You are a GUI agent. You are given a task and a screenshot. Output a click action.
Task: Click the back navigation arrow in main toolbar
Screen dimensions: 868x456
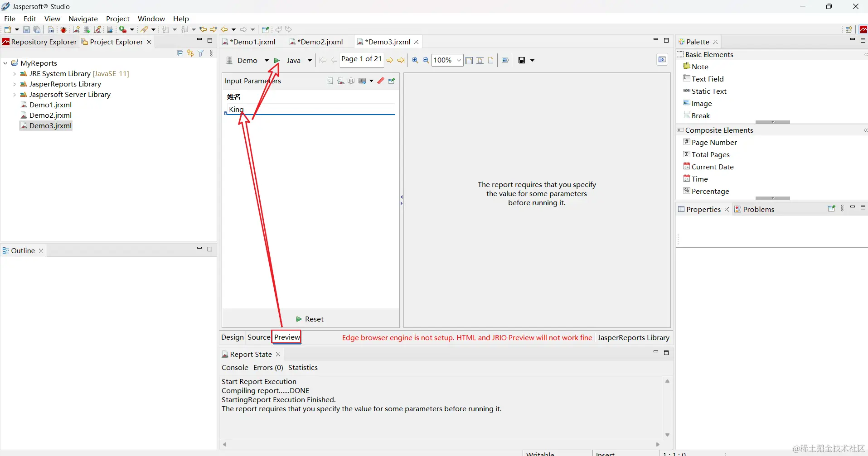point(224,29)
